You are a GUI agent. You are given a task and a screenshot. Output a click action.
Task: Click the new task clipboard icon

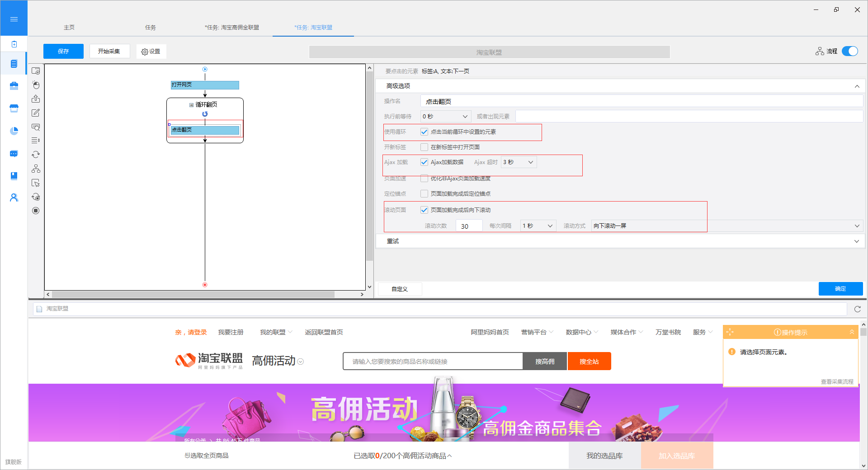click(14, 44)
